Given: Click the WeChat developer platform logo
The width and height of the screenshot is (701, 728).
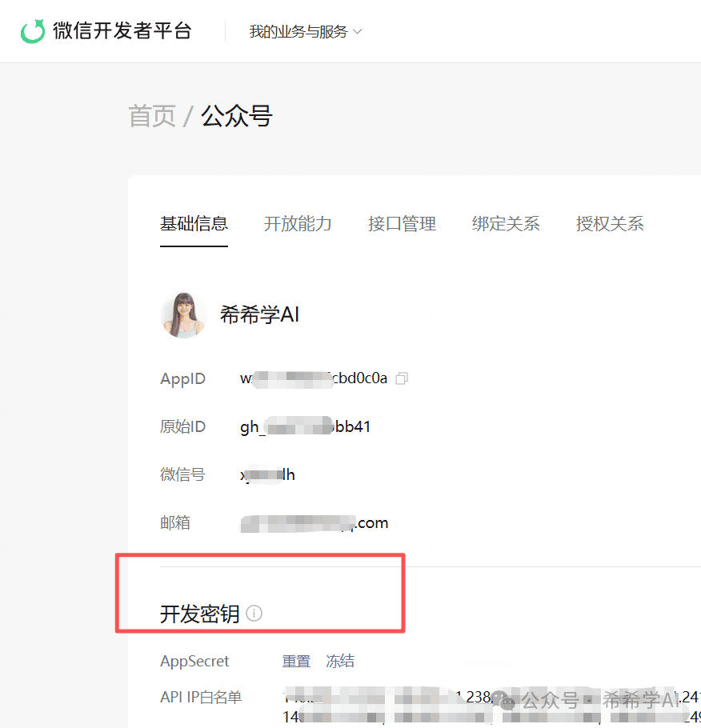Looking at the screenshot, I should [33, 31].
